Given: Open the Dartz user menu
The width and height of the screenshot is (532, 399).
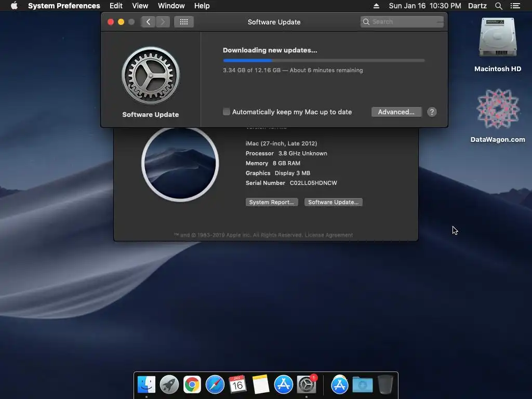Looking at the screenshot, I should tap(477, 6).
